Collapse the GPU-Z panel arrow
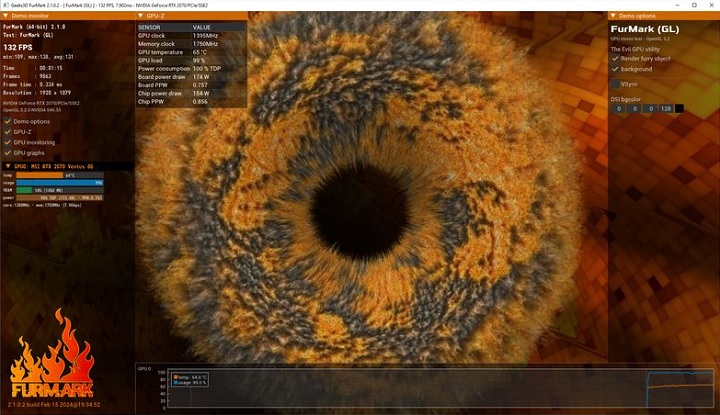The image size is (720, 415). pos(140,17)
